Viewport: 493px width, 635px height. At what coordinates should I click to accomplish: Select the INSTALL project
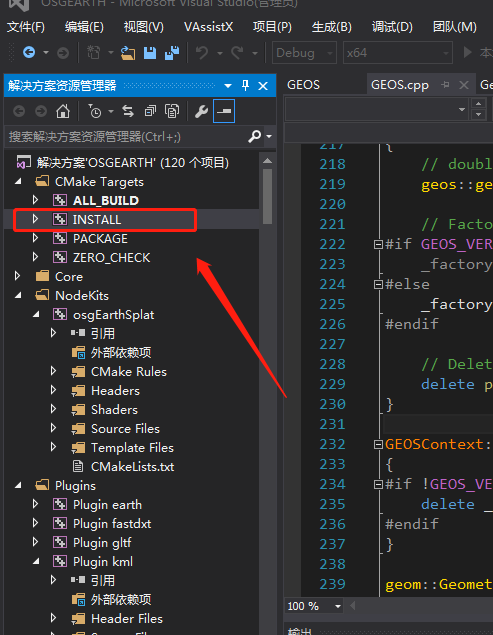coord(96,219)
